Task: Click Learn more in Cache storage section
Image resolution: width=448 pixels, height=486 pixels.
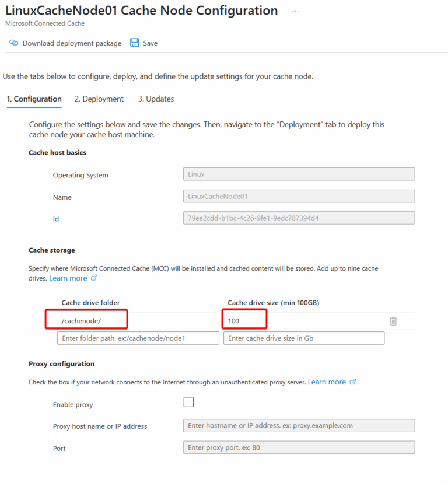Action: pyautogui.click(x=68, y=278)
